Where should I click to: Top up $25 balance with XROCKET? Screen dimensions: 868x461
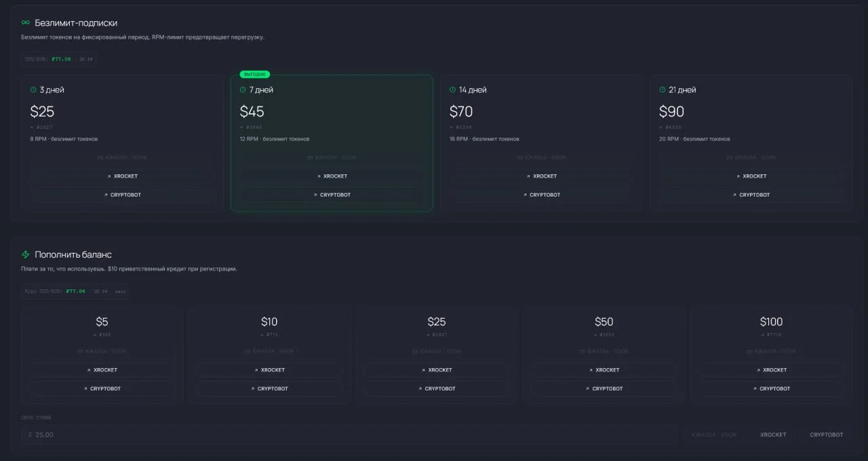click(436, 370)
